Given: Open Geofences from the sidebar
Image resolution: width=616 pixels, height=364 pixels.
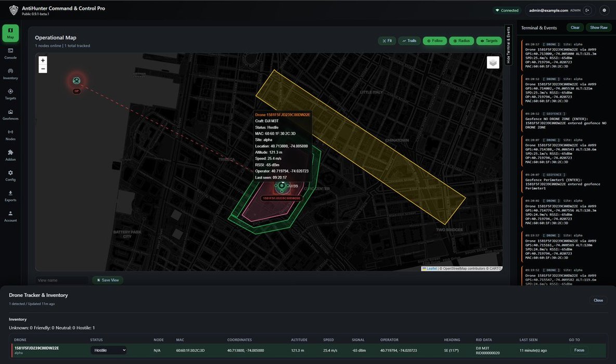Looking at the screenshot, I should tap(10, 114).
